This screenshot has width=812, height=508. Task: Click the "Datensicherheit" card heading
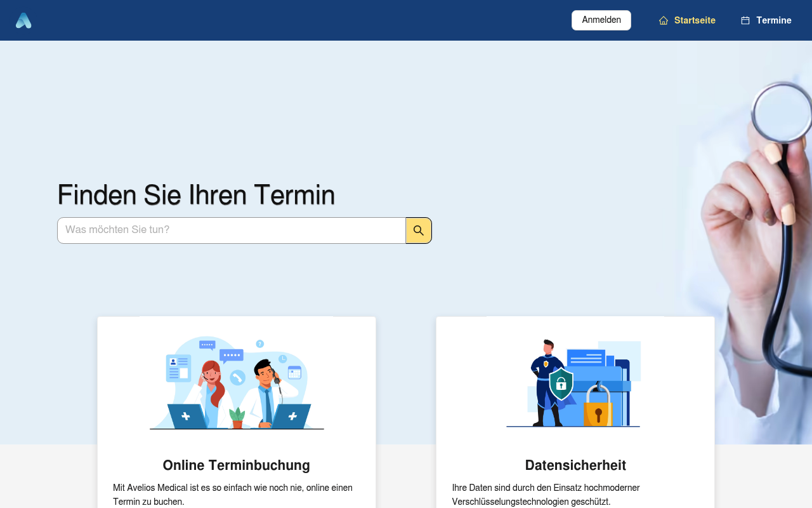pos(575,465)
